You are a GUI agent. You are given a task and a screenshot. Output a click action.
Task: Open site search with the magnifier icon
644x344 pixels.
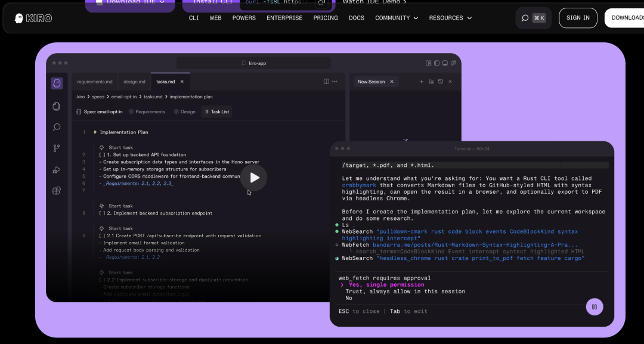click(x=525, y=18)
